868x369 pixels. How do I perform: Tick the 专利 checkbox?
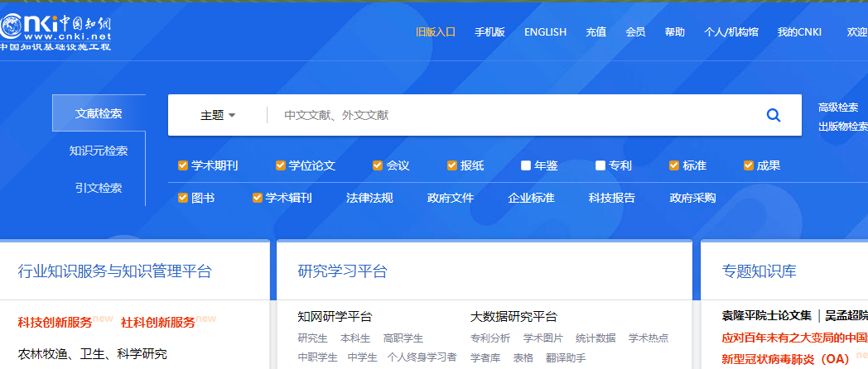click(x=600, y=165)
